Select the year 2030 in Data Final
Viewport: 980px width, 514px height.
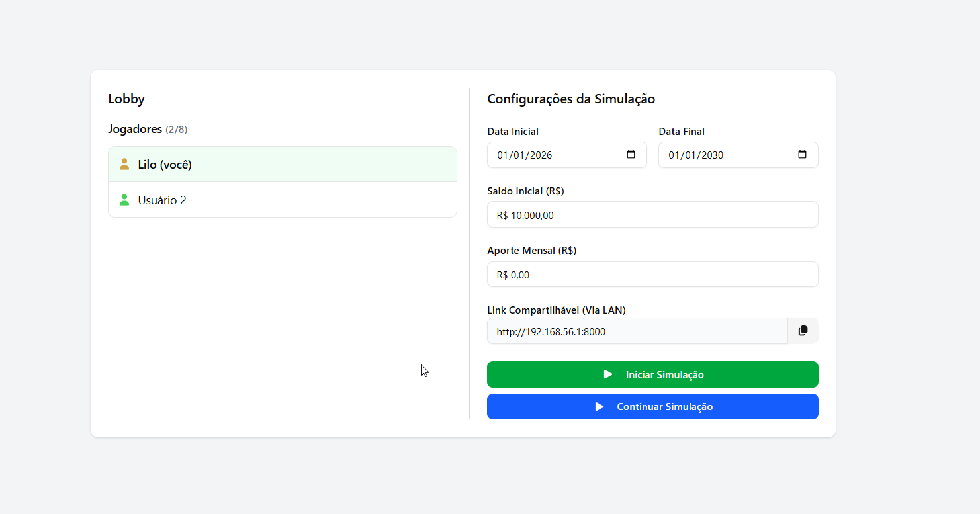711,155
